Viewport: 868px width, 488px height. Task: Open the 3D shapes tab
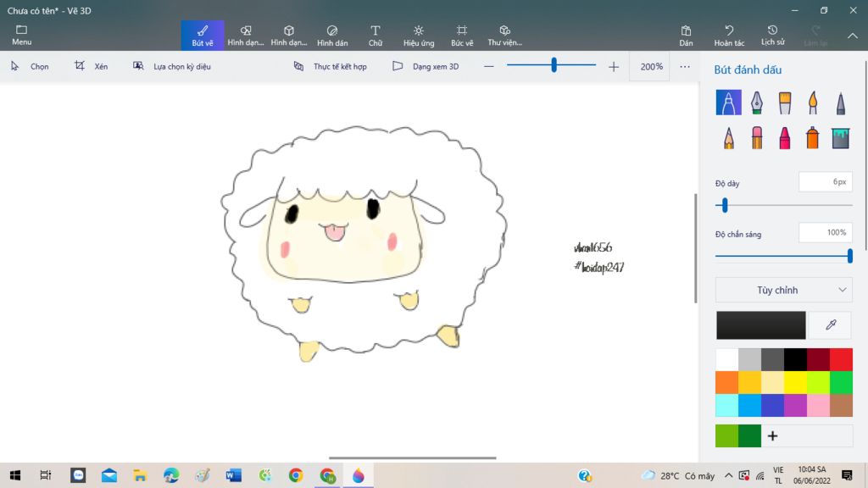tap(289, 36)
